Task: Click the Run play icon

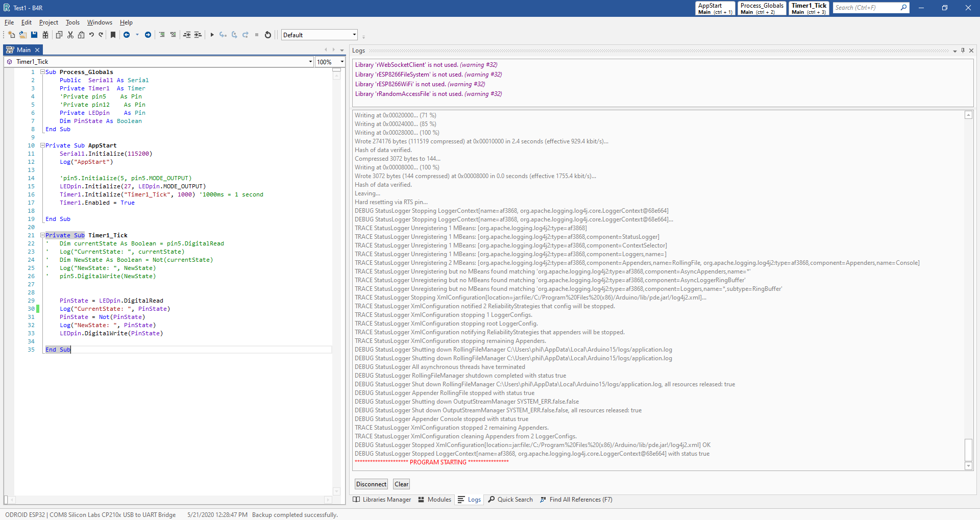Action: point(212,35)
